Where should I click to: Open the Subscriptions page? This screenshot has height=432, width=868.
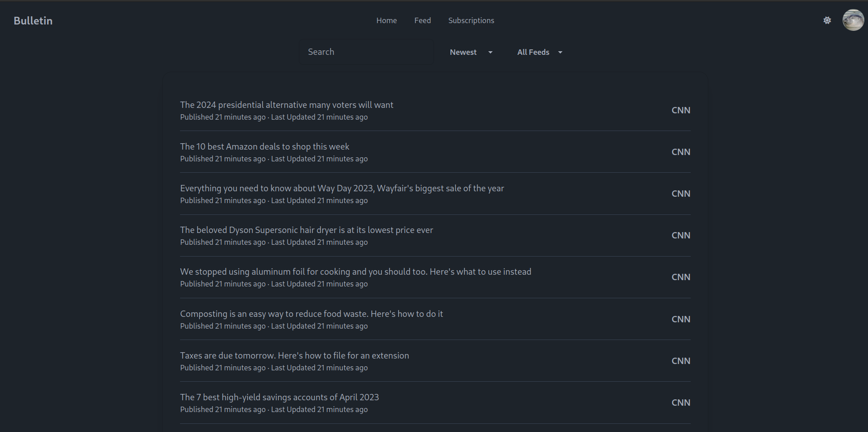pos(471,20)
